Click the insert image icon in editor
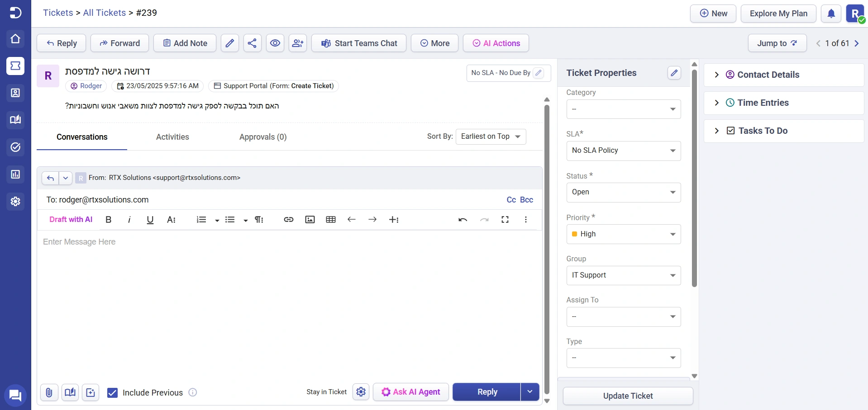 pyautogui.click(x=310, y=220)
